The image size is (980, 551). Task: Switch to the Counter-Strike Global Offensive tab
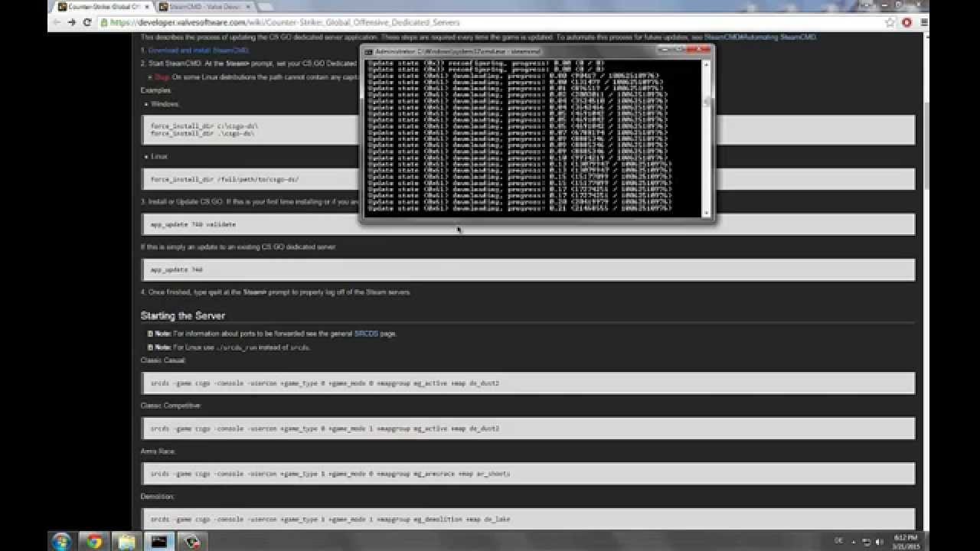tap(102, 7)
